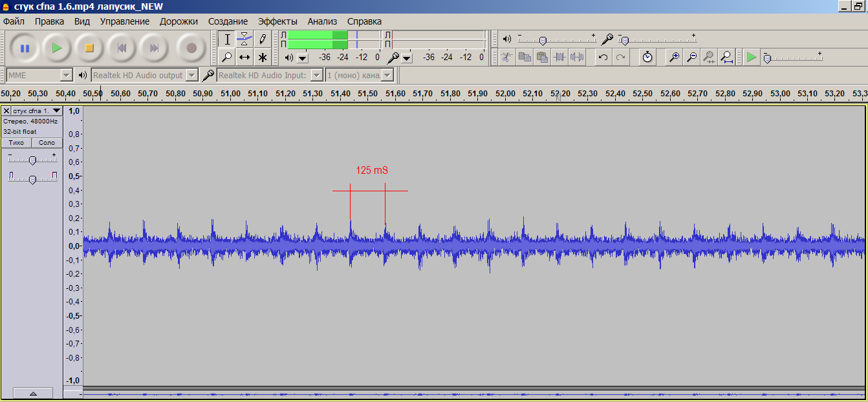Open the Эффекты menu
This screenshot has width=868, height=402.
(x=277, y=21)
